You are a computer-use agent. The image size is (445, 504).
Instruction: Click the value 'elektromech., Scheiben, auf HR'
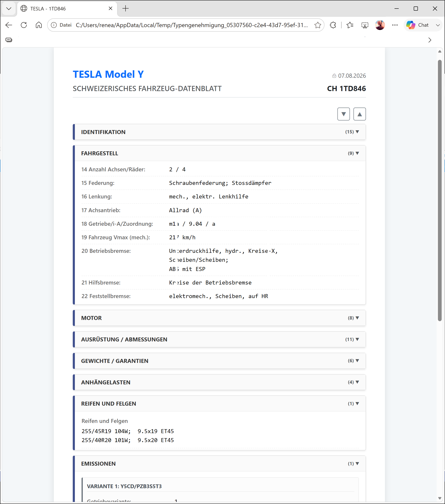tap(219, 296)
